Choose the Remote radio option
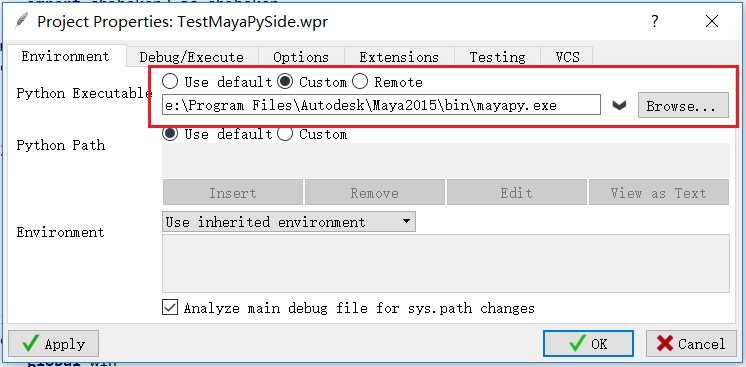Screen dimensions: 746x367 (360, 82)
